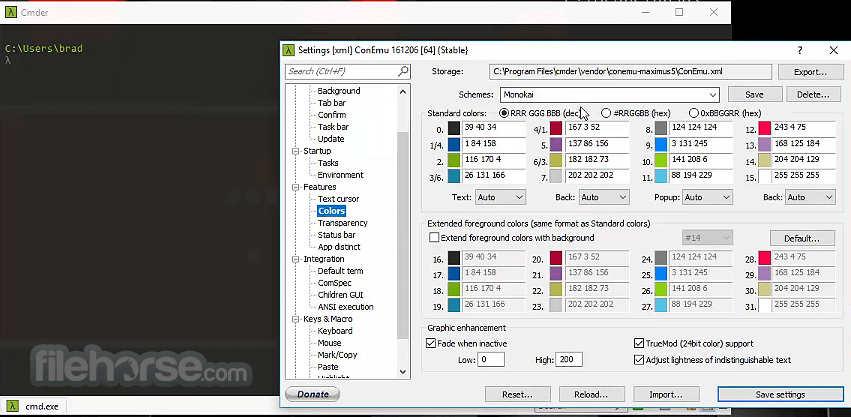Collapse the Startup tree node
Viewport: 851px width, 417px height.
point(296,151)
